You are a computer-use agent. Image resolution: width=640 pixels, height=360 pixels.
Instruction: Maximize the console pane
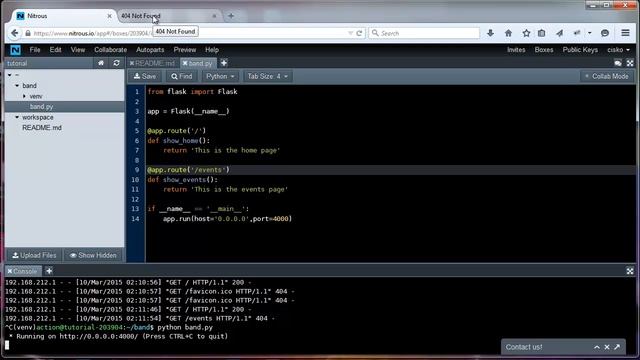click(630, 271)
